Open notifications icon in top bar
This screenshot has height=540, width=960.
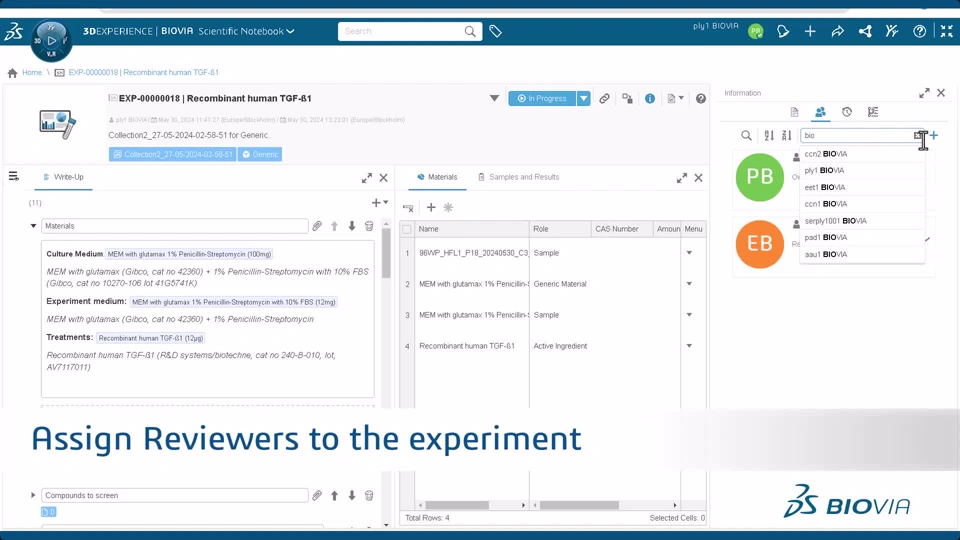pyautogui.click(x=782, y=31)
